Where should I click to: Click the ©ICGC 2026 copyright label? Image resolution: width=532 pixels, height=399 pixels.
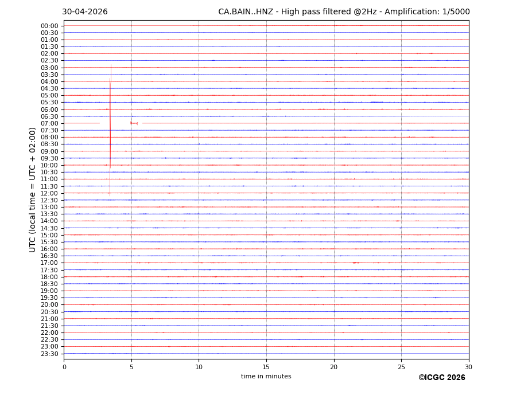442,377
